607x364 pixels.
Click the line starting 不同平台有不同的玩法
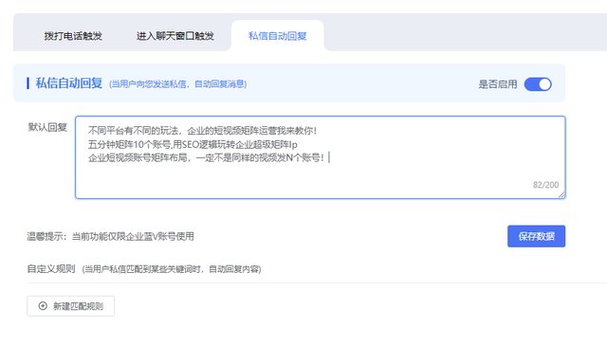pos(202,131)
